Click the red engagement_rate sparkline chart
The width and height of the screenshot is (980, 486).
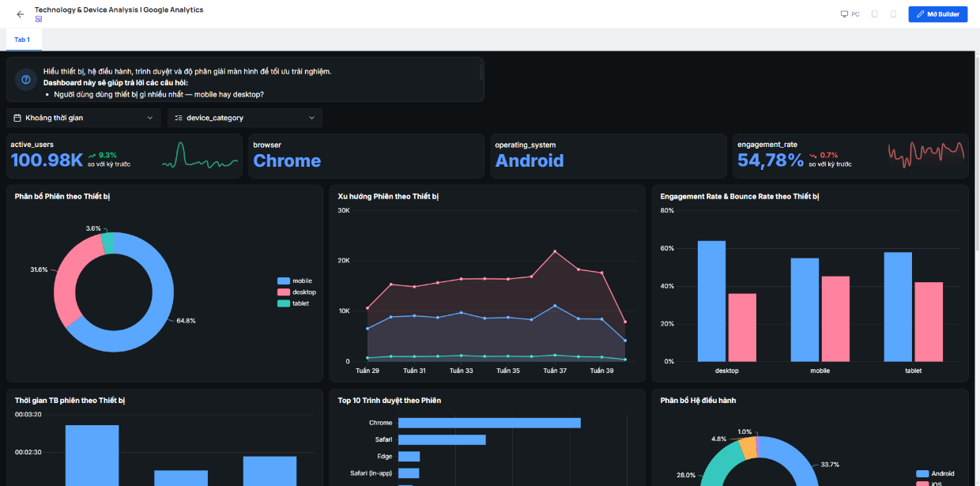pos(926,155)
